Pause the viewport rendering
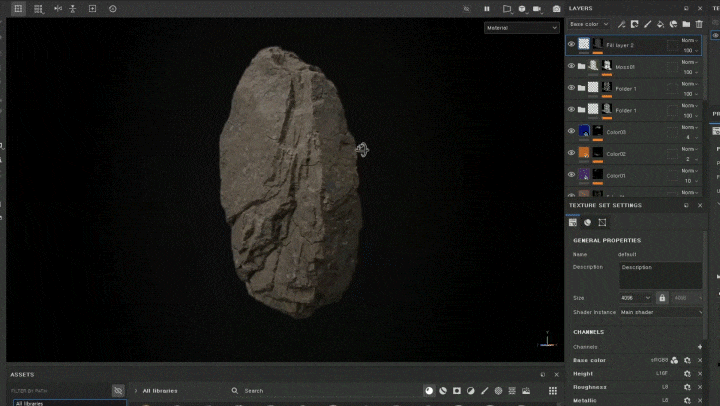Viewport: 720px width, 406px height. point(487,9)
